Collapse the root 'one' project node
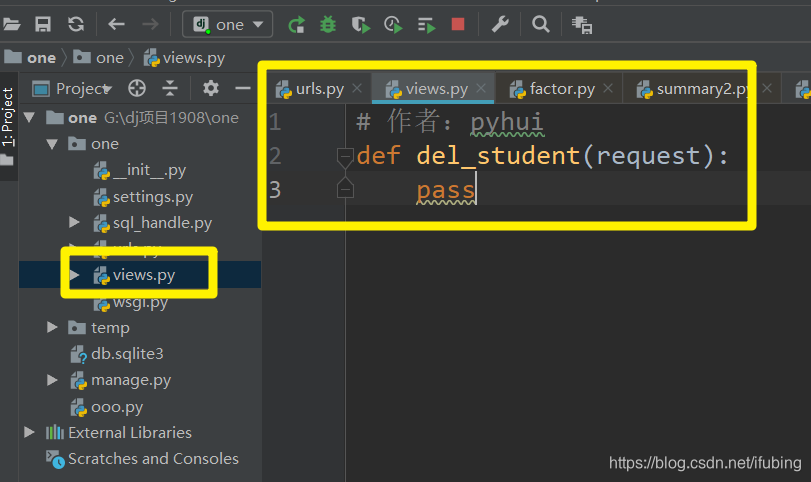Viewport: 811px width, 482px height. tap(29, 117)
